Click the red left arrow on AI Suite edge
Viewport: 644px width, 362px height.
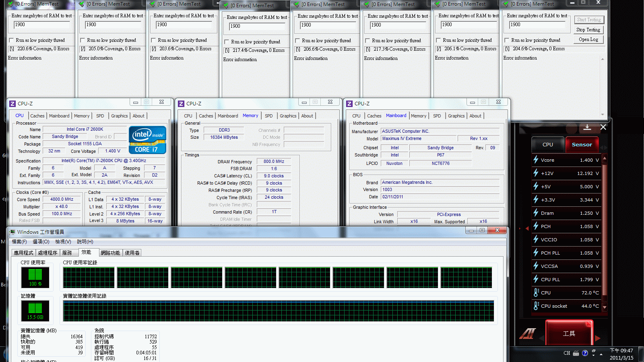(527, 228)
